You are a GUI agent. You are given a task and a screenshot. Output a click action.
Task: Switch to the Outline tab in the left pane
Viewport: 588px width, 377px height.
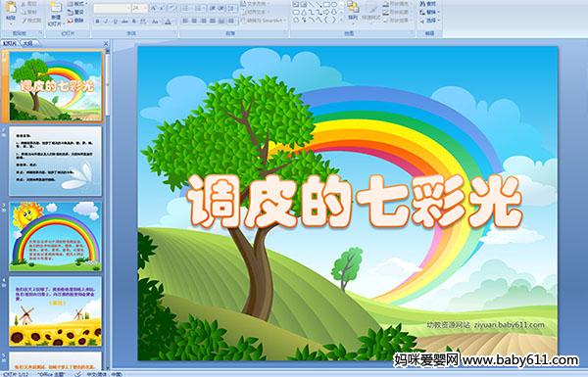tap(27, 43)
